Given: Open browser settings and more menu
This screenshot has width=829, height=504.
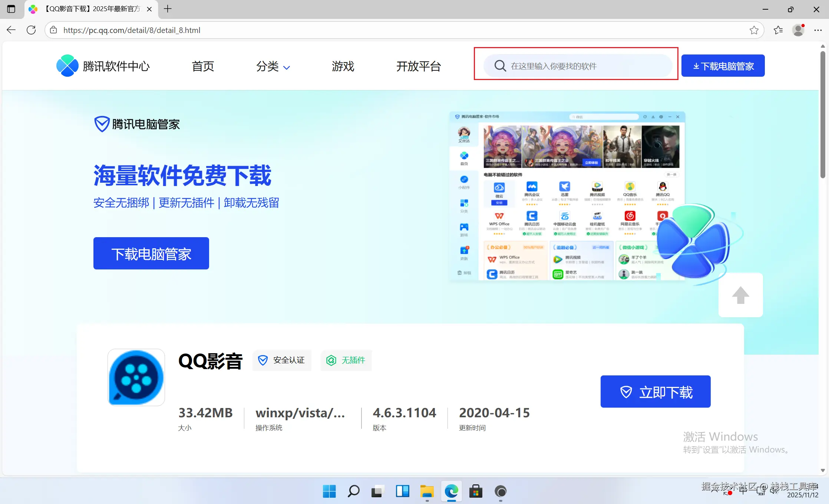Looking at the screenshot, I should 818,30.
